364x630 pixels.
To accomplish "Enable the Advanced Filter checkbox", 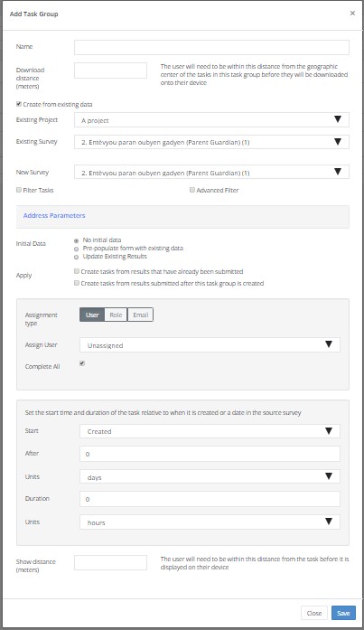I will (192, 190).
